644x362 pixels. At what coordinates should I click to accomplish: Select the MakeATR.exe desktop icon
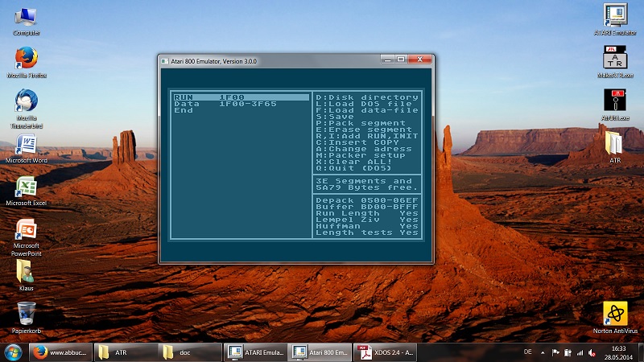coord(615,62)
